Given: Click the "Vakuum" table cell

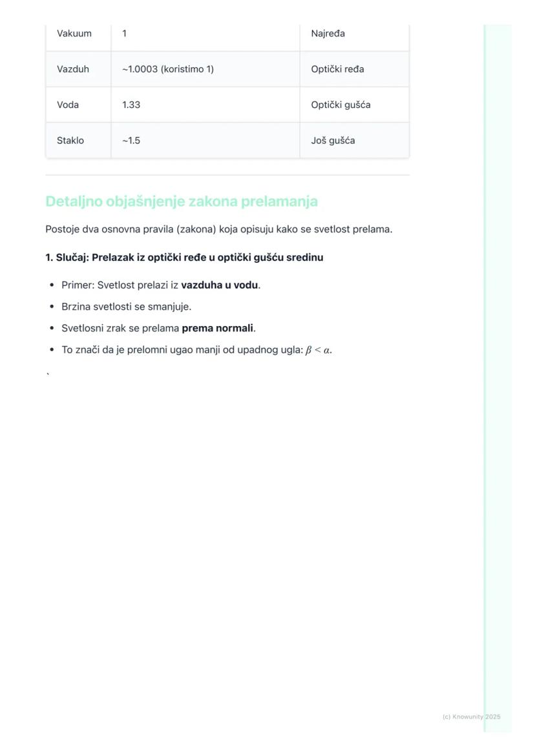Looking at the screenshot, I should click(74, 34).
